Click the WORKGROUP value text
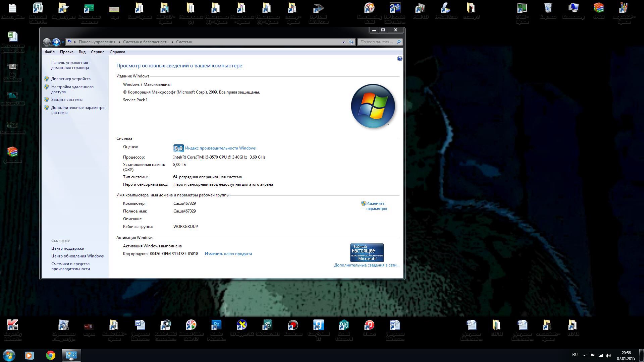644x362 pixels. tap(185, 227)
